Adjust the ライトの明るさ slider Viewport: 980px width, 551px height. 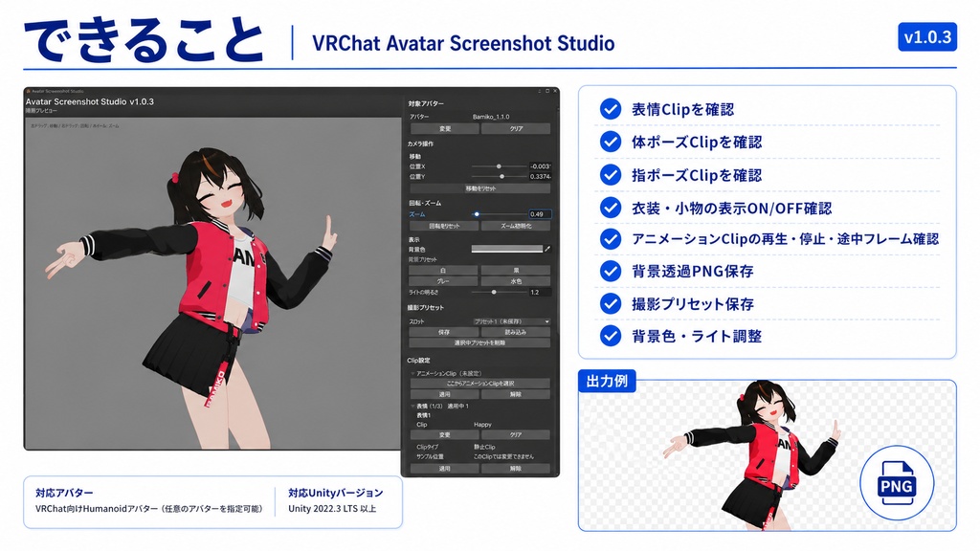pos(499,292)
